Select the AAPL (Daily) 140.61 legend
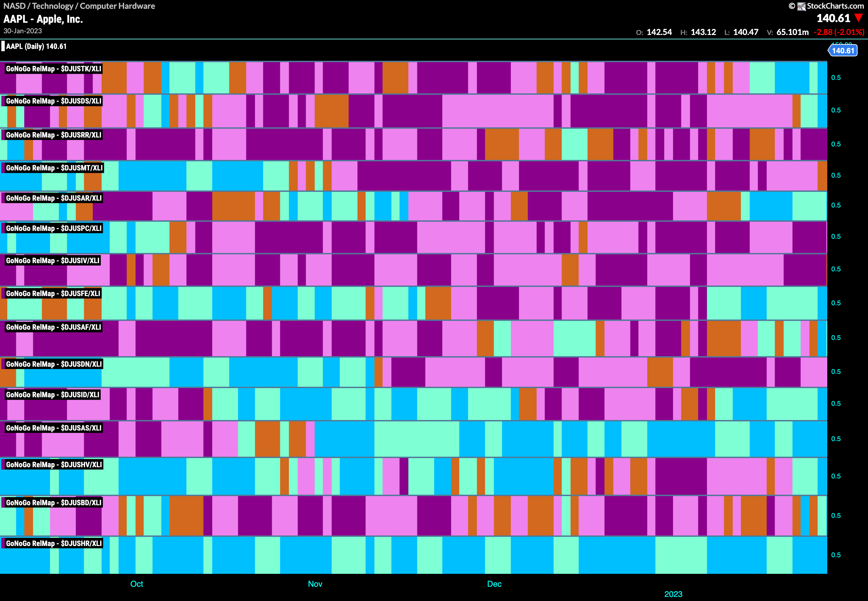The width and height of the screenshot is (868, 601). 36,46
